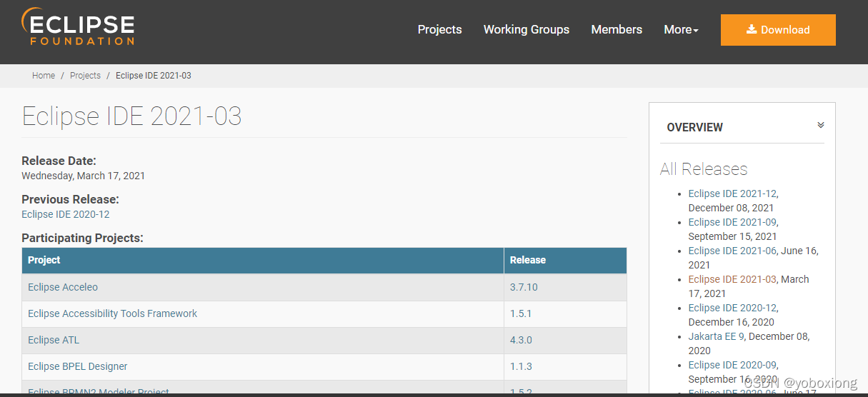This screenshot has height=397, width=868.
Task: Open Eclipse IDE 2021-06 in All Releases
Action: point(732,251)
